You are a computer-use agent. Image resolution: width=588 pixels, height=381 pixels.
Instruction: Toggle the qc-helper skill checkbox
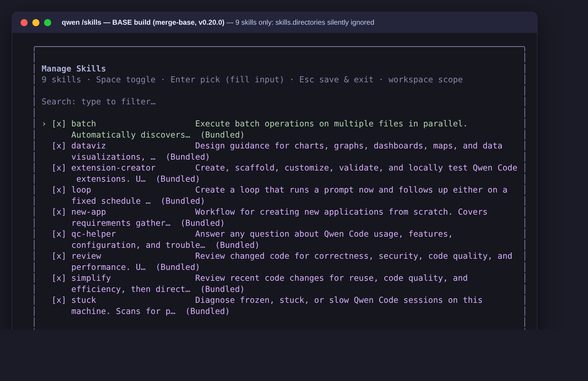(59, 234)
